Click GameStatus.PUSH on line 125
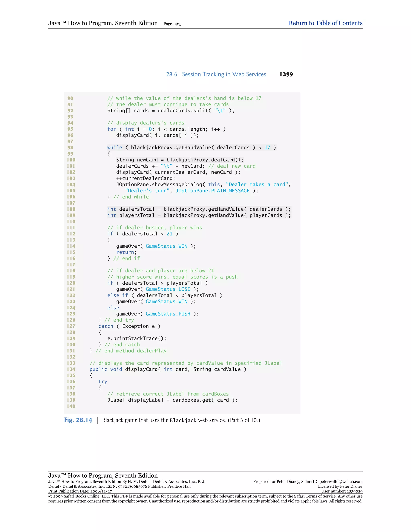411x532 pixels. 168,314
